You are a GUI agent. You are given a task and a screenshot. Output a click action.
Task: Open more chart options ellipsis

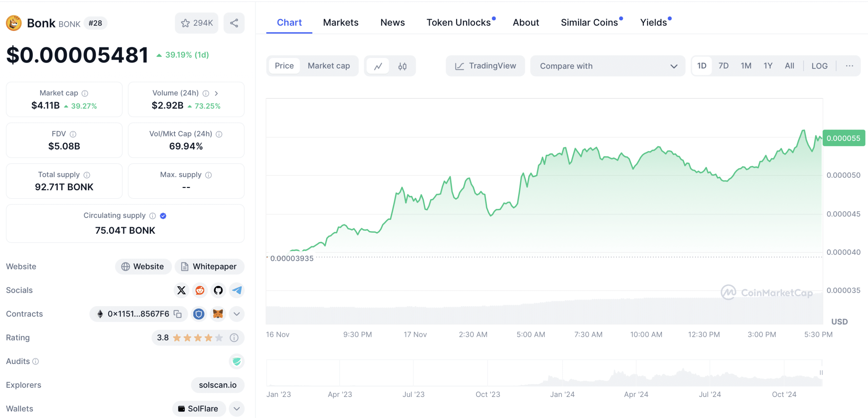[x=849, y=66]
